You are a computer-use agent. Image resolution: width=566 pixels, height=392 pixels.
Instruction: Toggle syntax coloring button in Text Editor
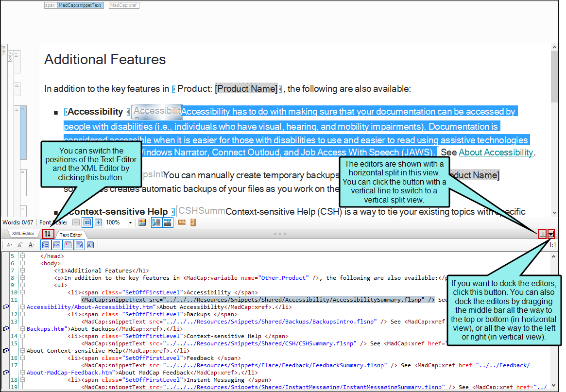(x=56, y=245)
